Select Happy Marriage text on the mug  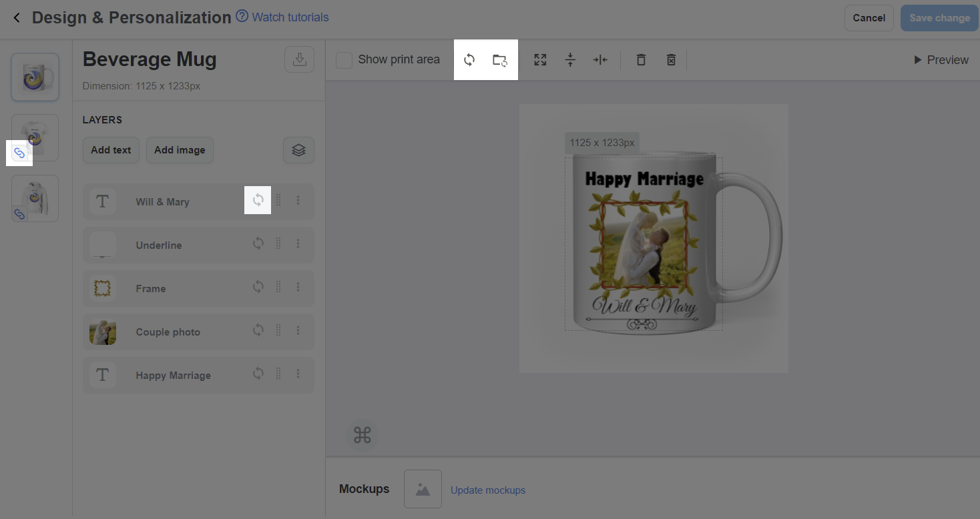644,179
